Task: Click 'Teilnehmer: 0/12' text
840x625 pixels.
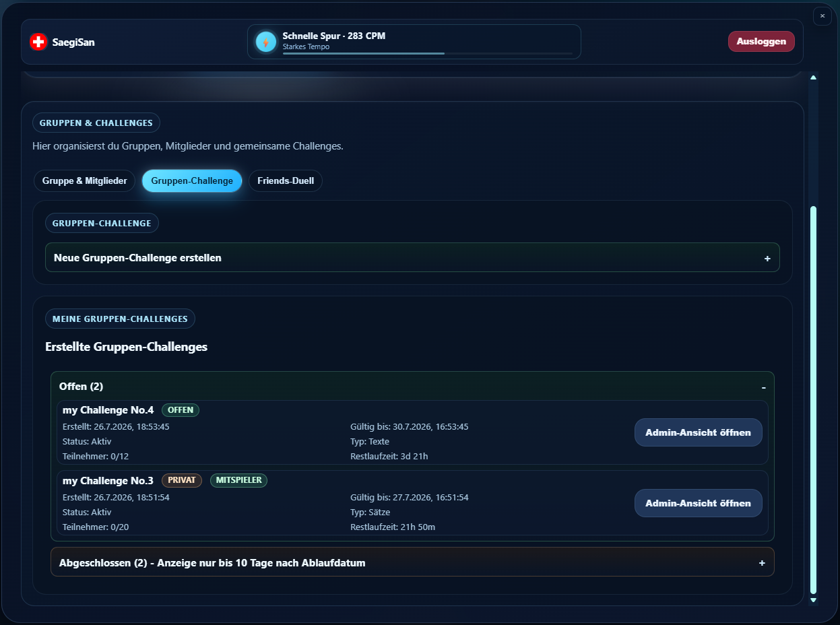Action: tap(96, 457)
